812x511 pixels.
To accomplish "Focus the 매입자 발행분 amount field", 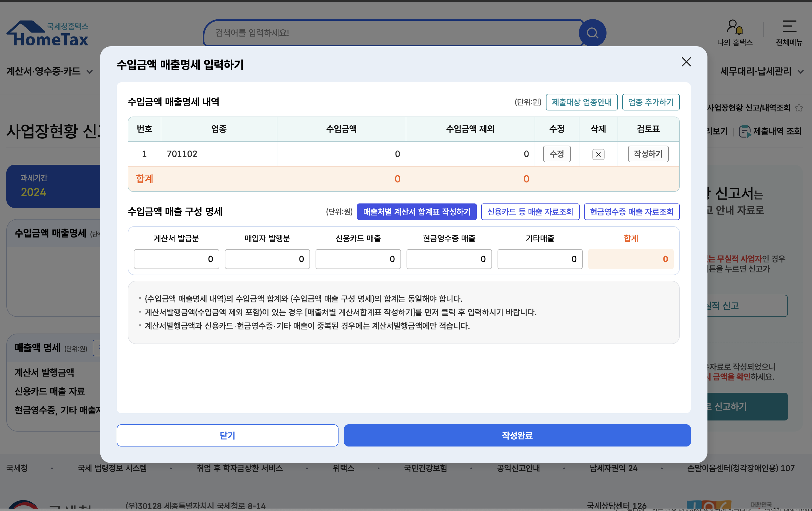I will (x=267, y=259).
